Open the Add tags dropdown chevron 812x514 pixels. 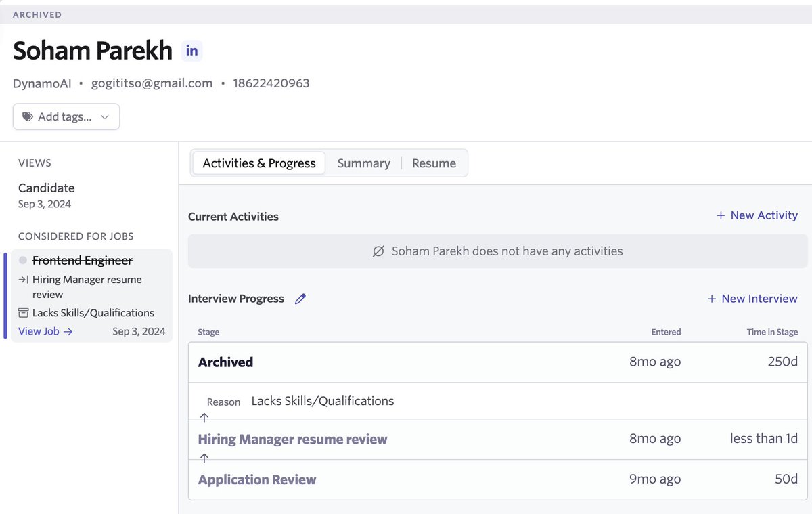tap(104, 116)
